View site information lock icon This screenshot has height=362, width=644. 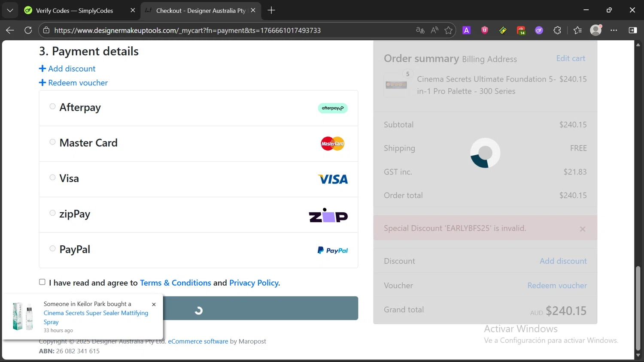pyautogui.click(x=46, y=30)
